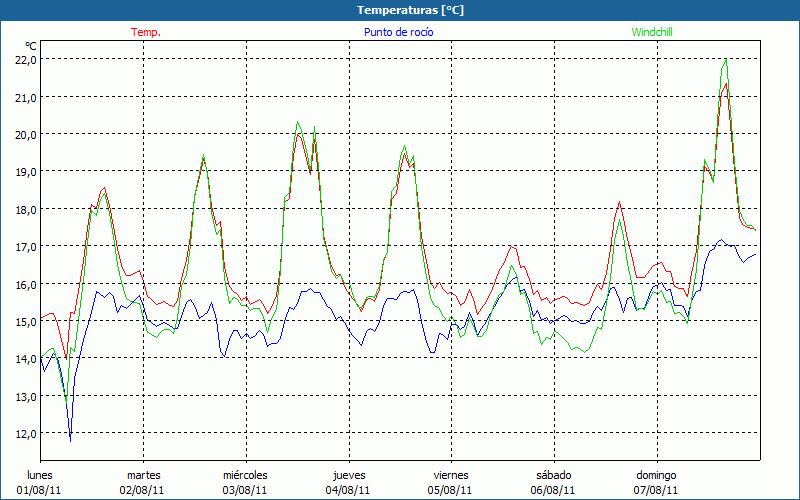This screenshot has width=800, height=500.
Task: Click the 12,0 y-axis label
Action: [x=26, y=433]
